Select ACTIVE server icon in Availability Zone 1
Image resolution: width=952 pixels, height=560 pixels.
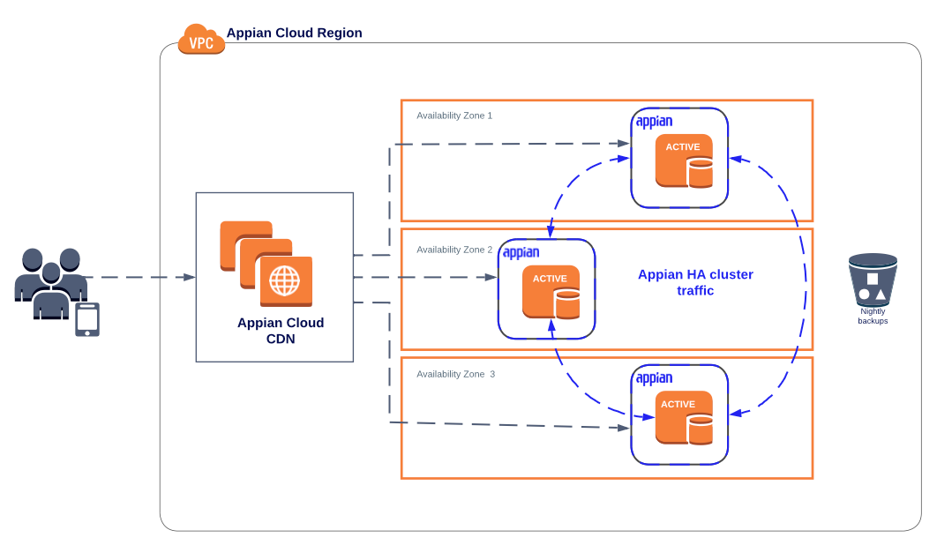684,161
